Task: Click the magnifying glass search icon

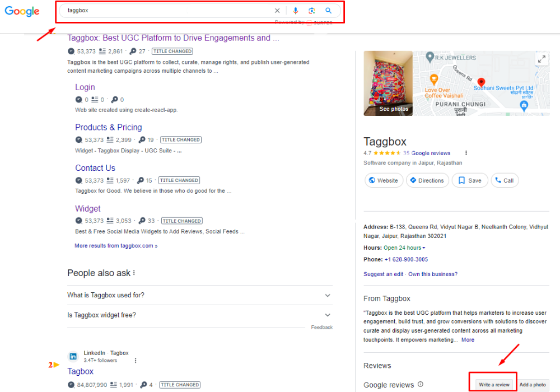Action: (329, 10)
